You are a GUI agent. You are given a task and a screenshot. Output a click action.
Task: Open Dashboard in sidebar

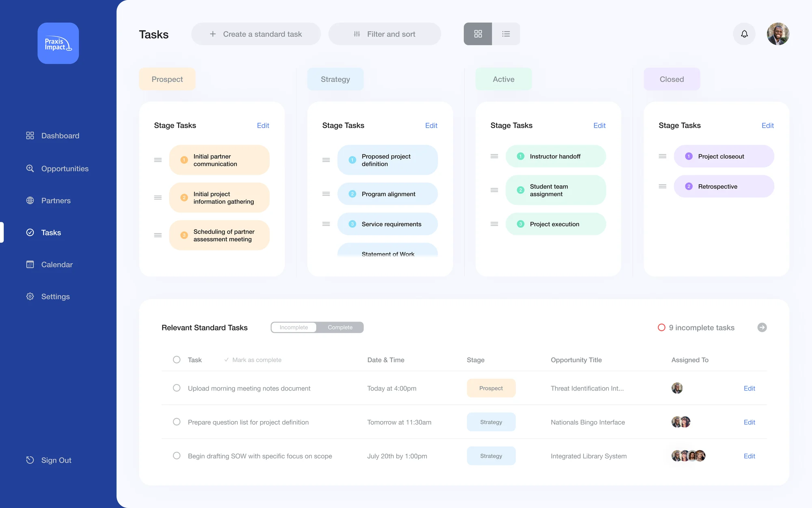click(53, 136)
